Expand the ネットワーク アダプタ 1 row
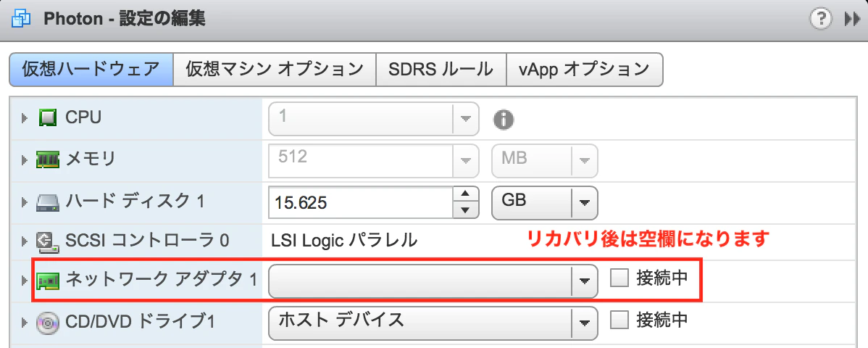The image size is (868, 348). coord(25,281)
